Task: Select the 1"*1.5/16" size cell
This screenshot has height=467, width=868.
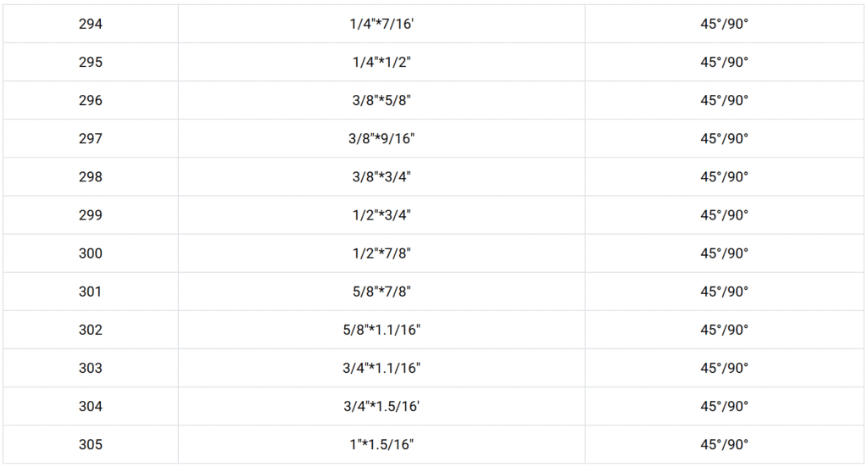Action: pyautogui.click(x=381, y=444)
